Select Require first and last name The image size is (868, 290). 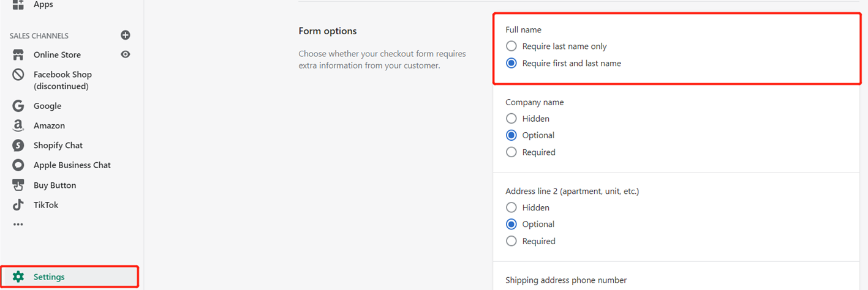(x=511, y=63)
